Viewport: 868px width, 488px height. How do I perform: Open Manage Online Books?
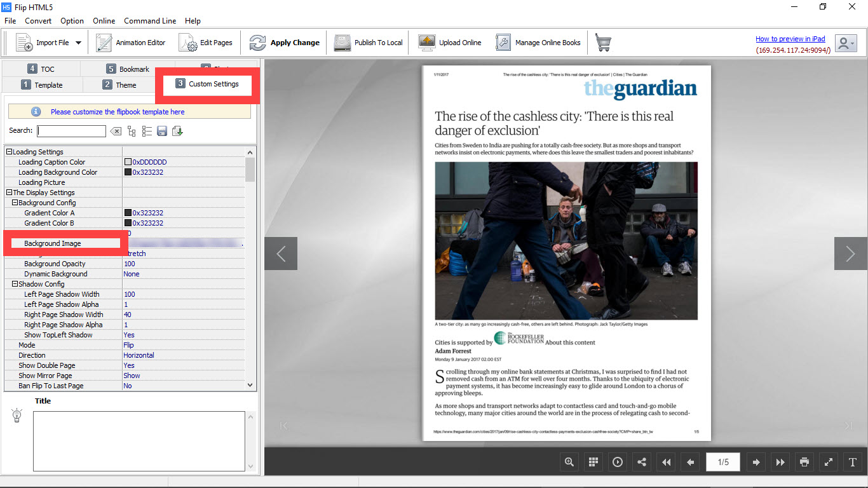pos(538,43)
